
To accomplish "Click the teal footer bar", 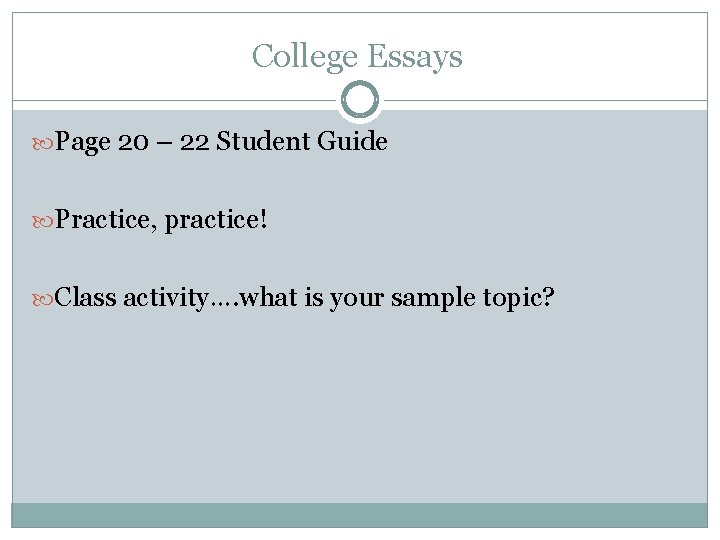I will click(360, 514).
